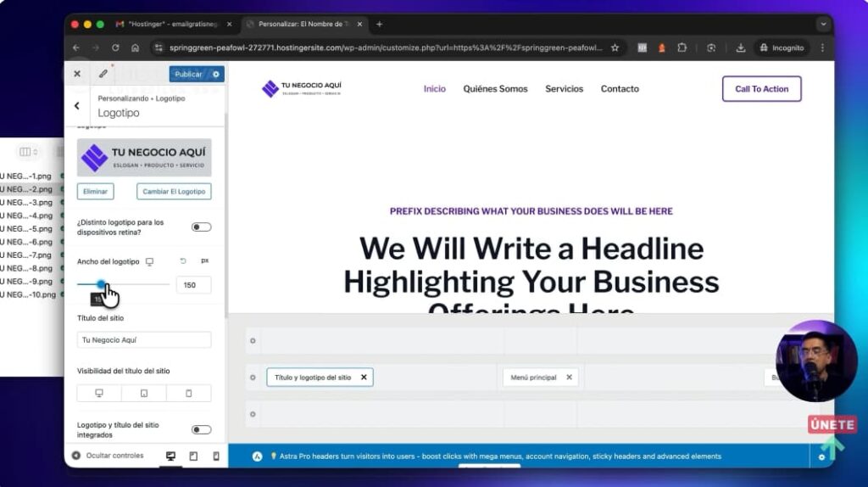The width and height of the screenshot is (868, 487).
Task: Click the pencil edit icon in customizer header
Action: (103, 74)
